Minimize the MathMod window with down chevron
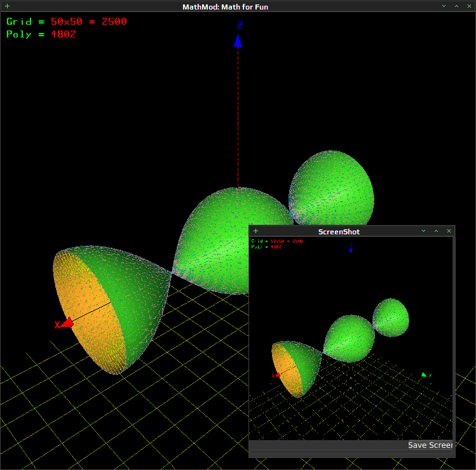Viewport: 476px width, 470px height. click(444, 6)
